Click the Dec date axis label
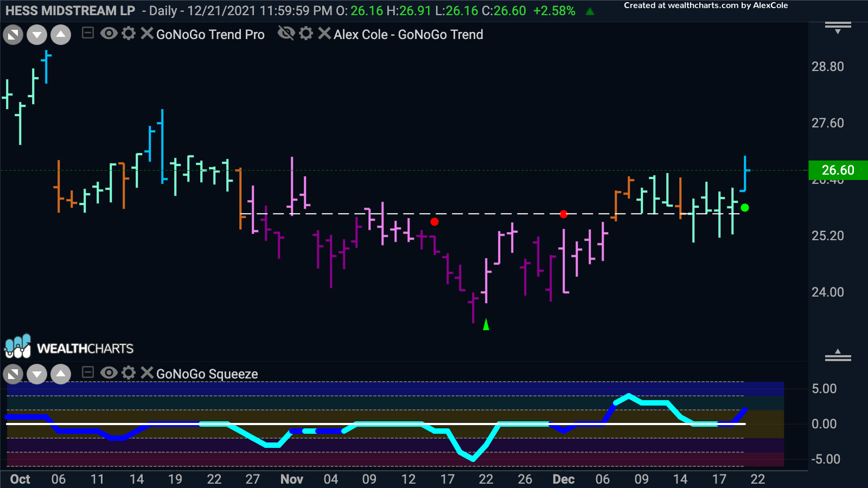This screenshot has width=868, height=488. coord(564,479)
